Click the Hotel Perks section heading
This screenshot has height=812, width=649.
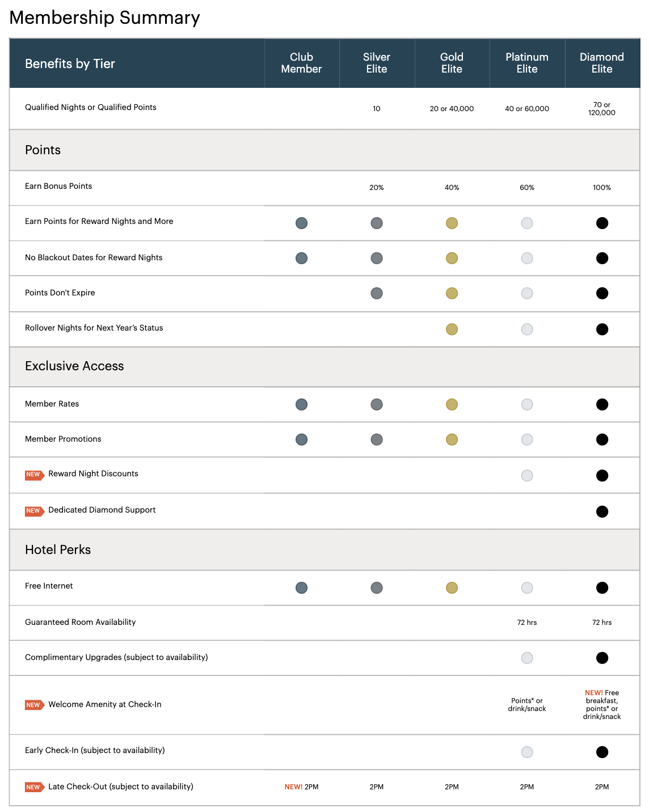tap(58, 549)
